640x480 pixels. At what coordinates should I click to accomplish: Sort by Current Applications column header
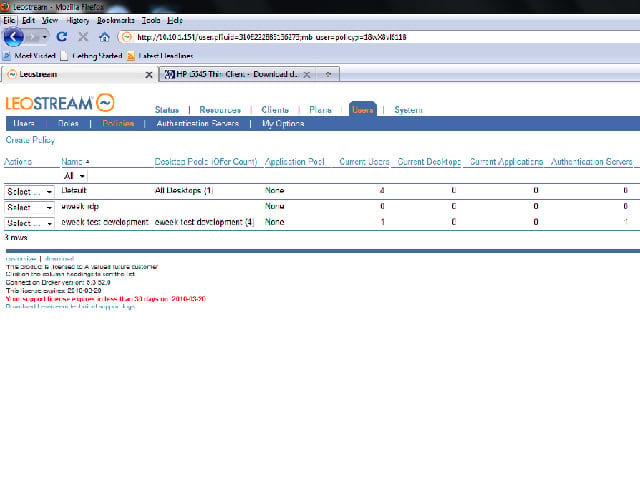point(506,162)
